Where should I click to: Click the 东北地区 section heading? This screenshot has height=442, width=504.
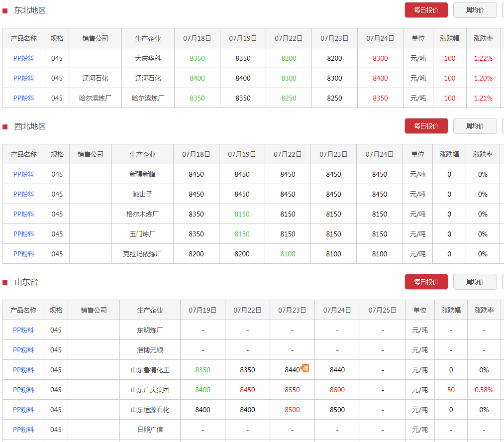pos(30,10)
